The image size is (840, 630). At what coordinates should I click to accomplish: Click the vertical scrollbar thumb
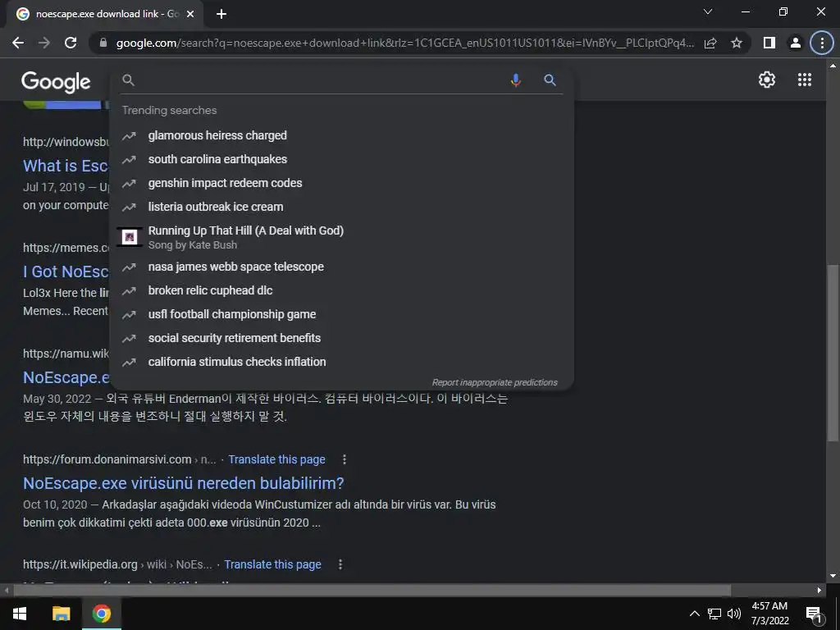(833, 353)
